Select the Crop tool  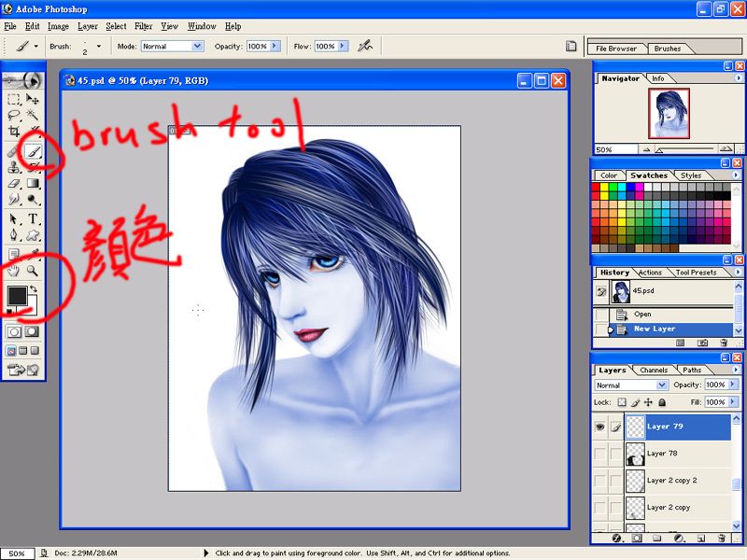pyautogui.click(x=14, y=131)
